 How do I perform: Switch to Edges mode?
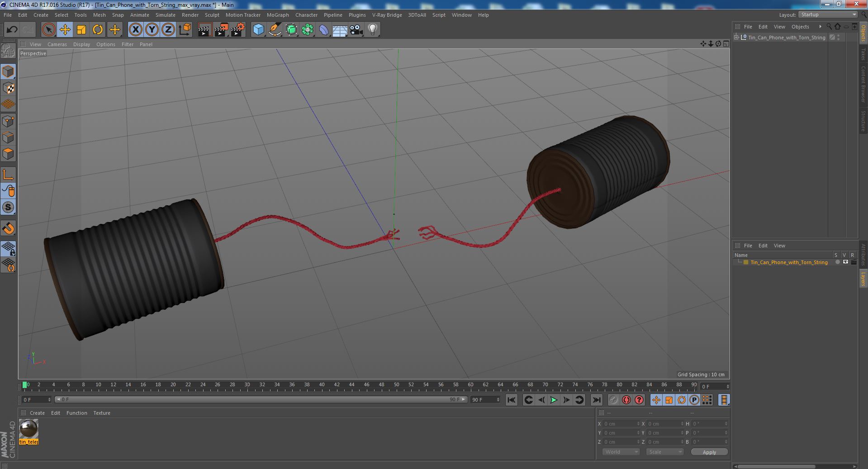(8, 137)
